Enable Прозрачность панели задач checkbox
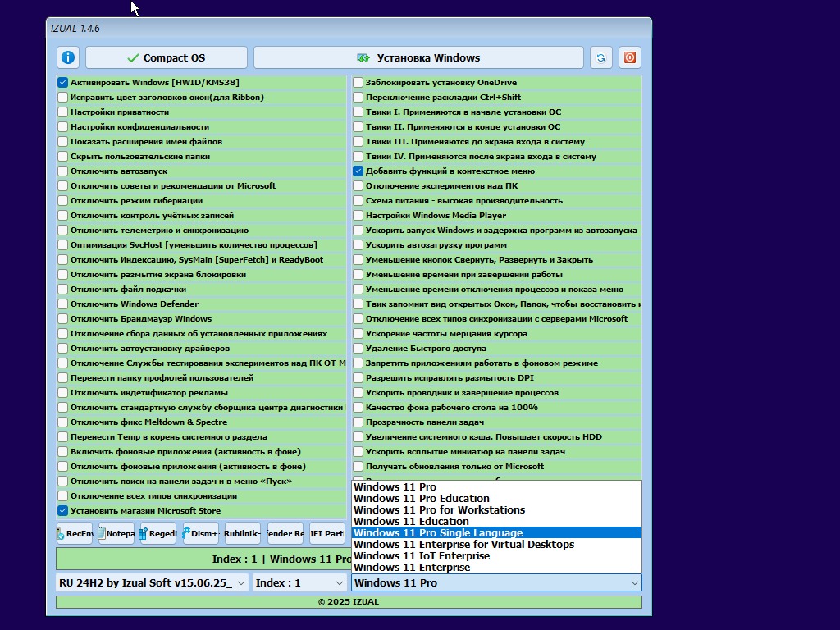This screenshot has width=840, height=630. click(x=358, y=422)
